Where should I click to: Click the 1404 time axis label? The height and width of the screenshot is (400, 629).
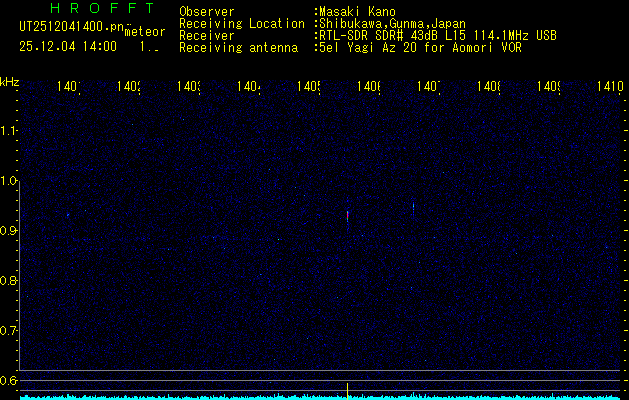coord(249,86)
